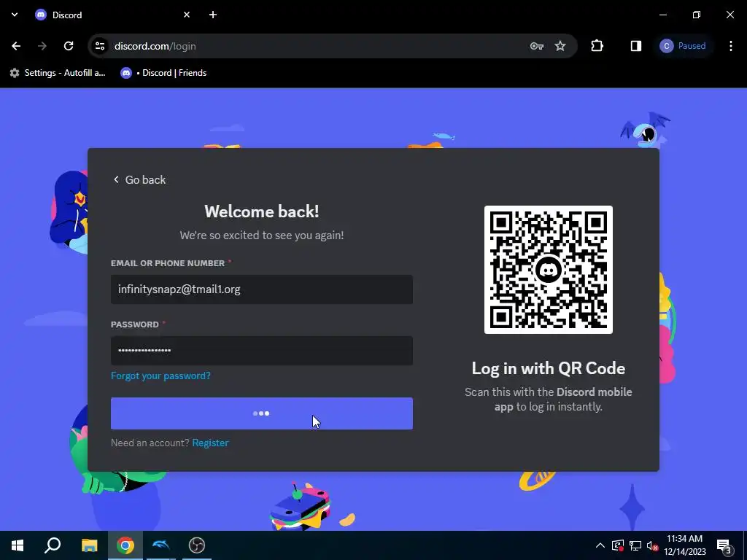
Task: Bookmark this page with the star icon
Action: (x=560, y=46)
